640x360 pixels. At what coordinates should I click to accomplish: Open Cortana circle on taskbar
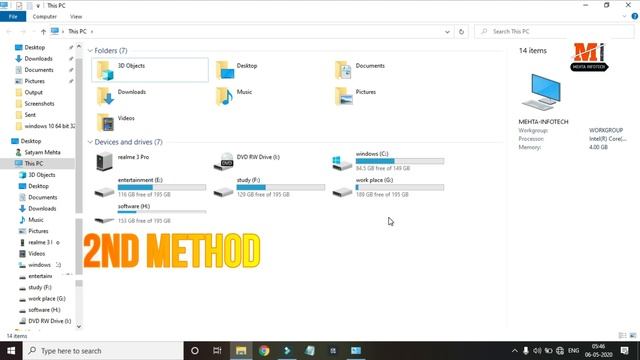(195, 351)
